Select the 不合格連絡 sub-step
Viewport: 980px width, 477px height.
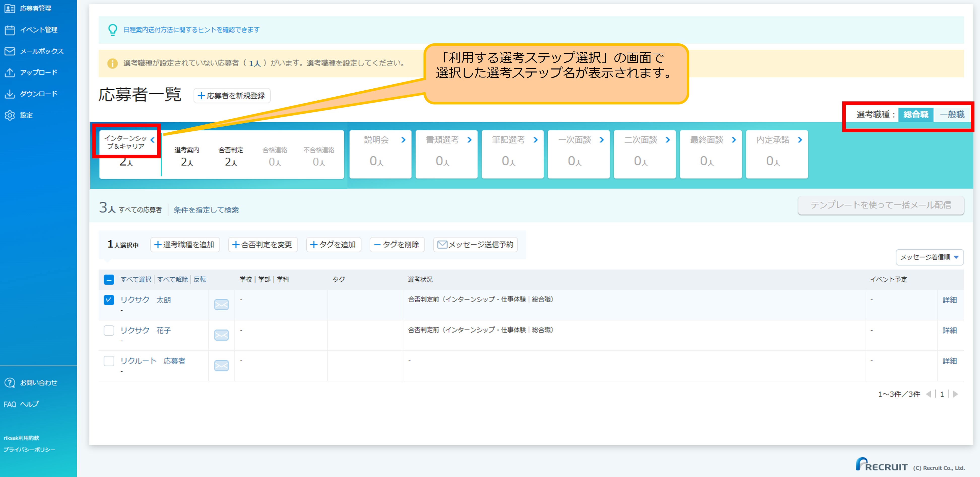319,156
